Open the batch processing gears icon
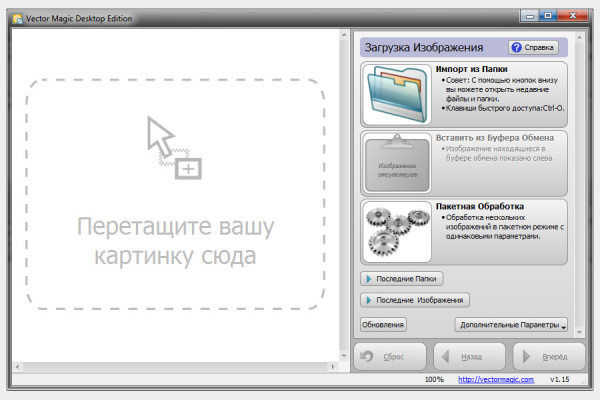This screenshot has width=600, height=400. pos(397,232)
